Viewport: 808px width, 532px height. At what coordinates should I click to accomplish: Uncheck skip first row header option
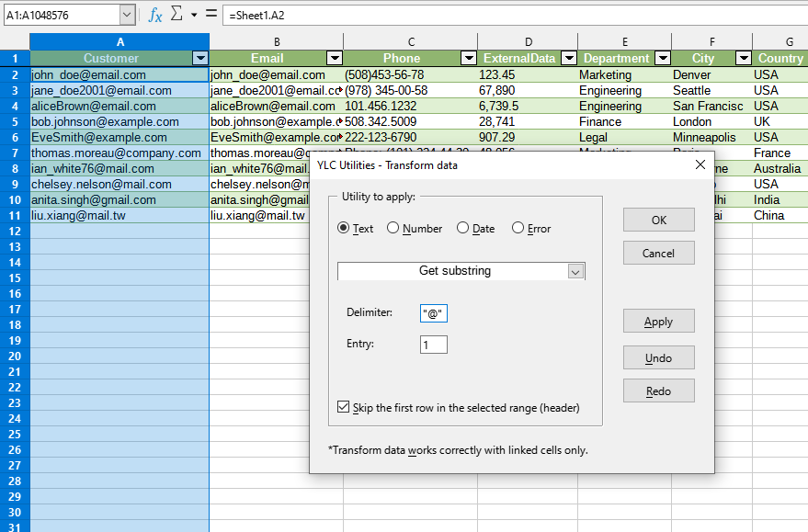344,406
